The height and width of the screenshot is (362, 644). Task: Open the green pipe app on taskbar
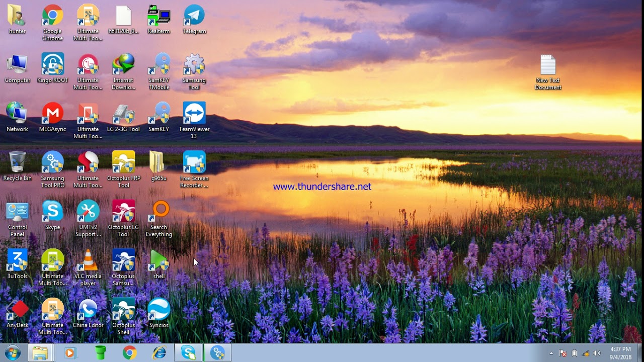(100, 353)
